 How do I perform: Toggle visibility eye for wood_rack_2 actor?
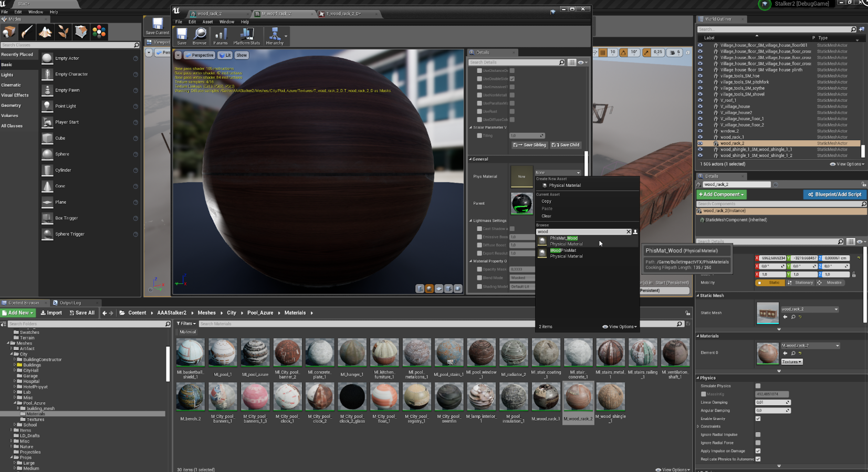pyautogui.click(x=700, y=143)
